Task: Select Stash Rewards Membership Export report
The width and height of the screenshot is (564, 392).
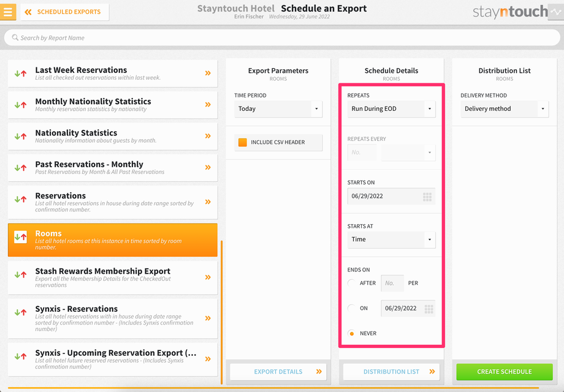Action: 113,277
